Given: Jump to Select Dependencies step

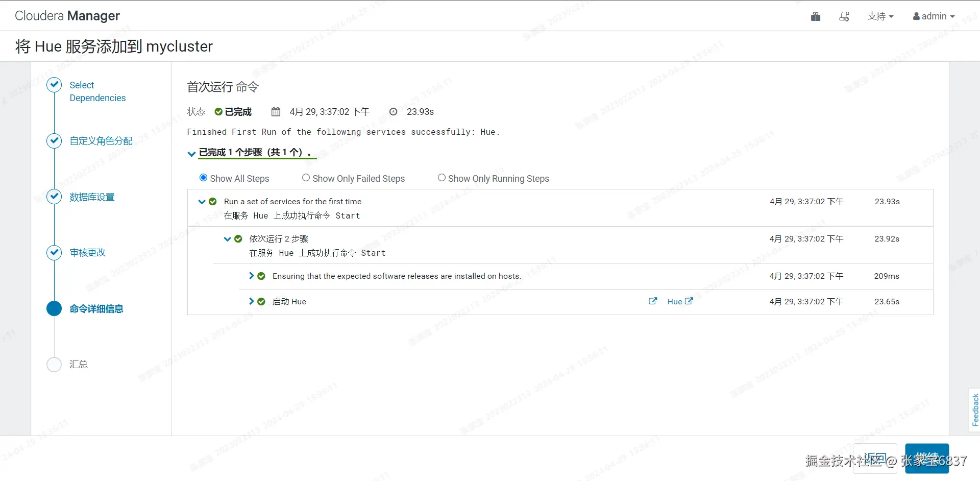Looking at the screenshot, I should click(x=97, y=91).
